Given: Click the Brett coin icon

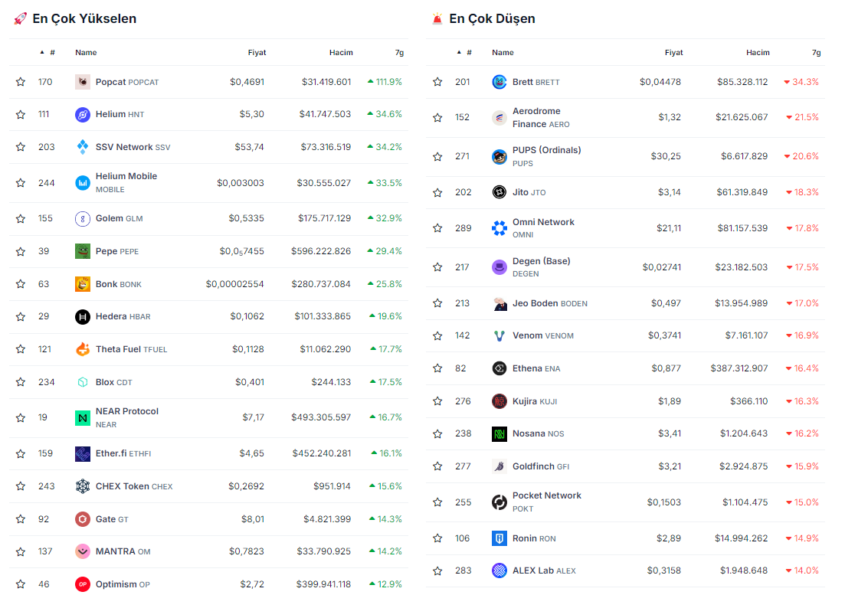Looking at the screenshot, I should (x=500, y=82).
